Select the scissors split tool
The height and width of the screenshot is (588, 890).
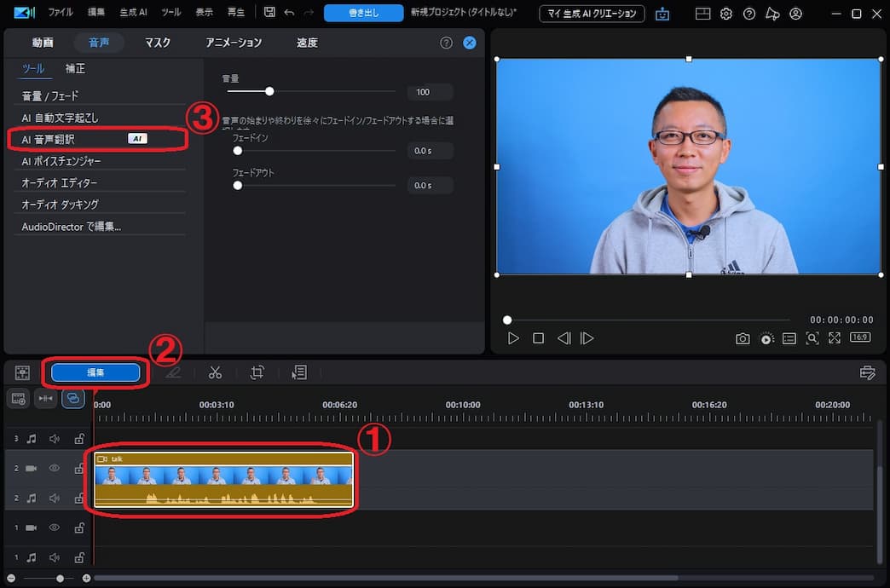point(216,372)
